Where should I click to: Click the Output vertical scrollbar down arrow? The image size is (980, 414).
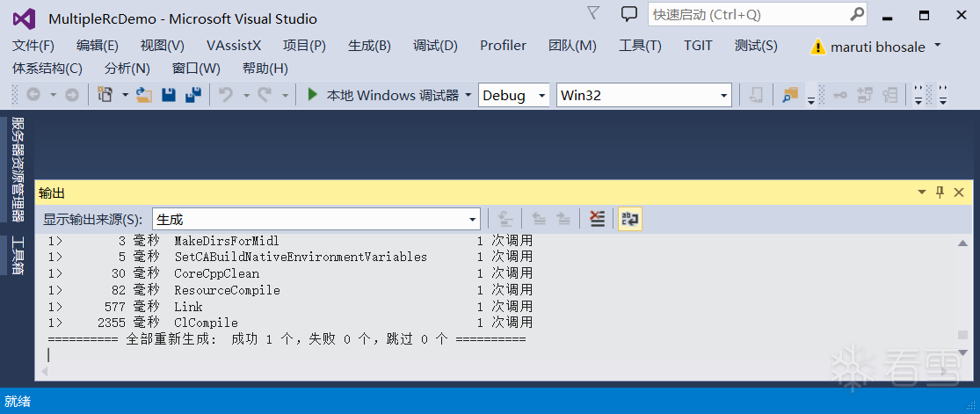(962, 354)
